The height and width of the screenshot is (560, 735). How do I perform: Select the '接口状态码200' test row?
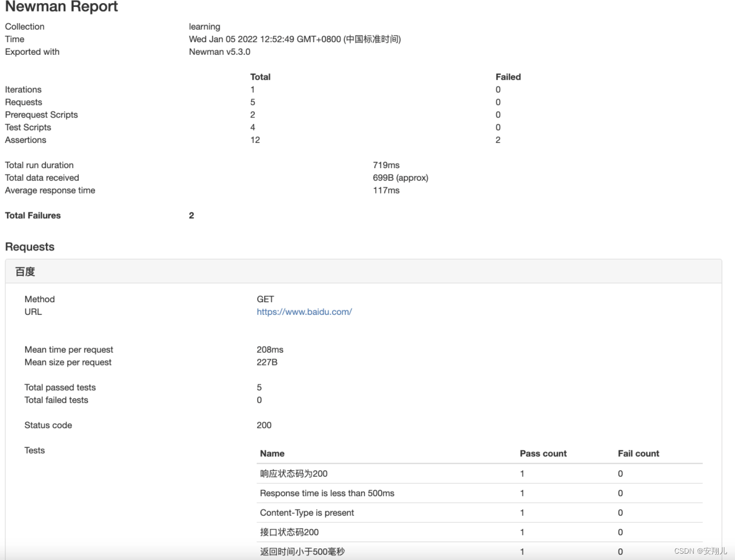[x=480, y=532]
